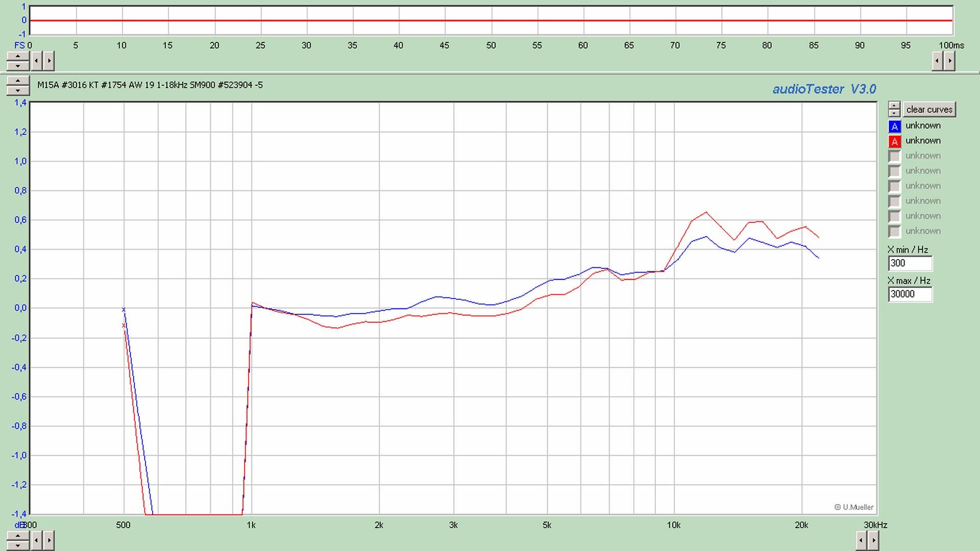The width and height of the screenshot is (980, 551).
Task: Toggle the blue A curve box
Action: [x=894, y=126]
